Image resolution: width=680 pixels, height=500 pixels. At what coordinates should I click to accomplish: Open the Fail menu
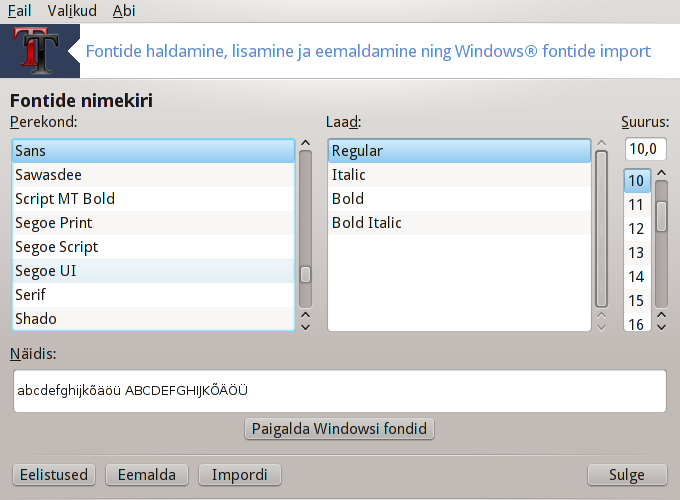click(x=20, y=10)
